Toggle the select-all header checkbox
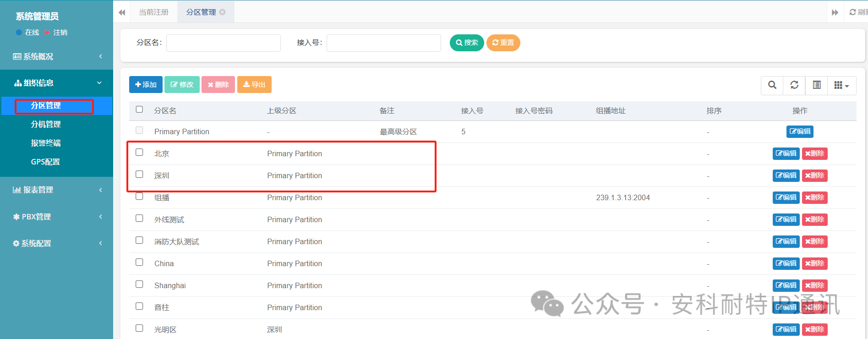 [x=139, y=109]
